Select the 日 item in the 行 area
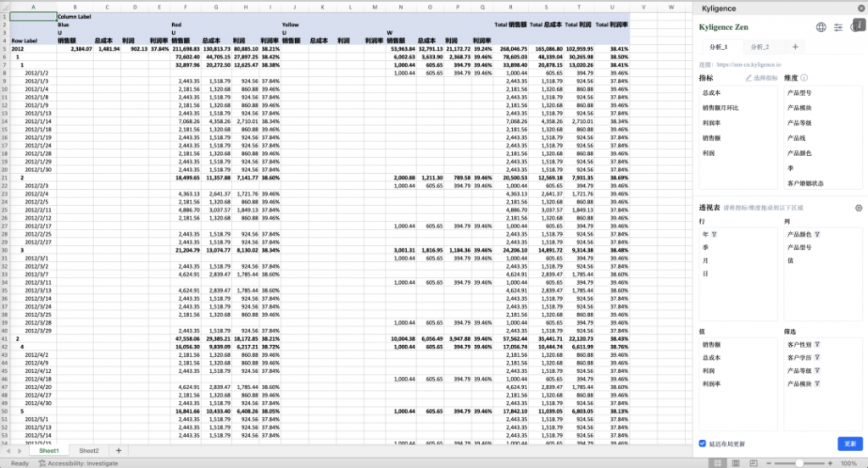The width and height of the screenshot is (868, 468). click(x=705, y=274)
